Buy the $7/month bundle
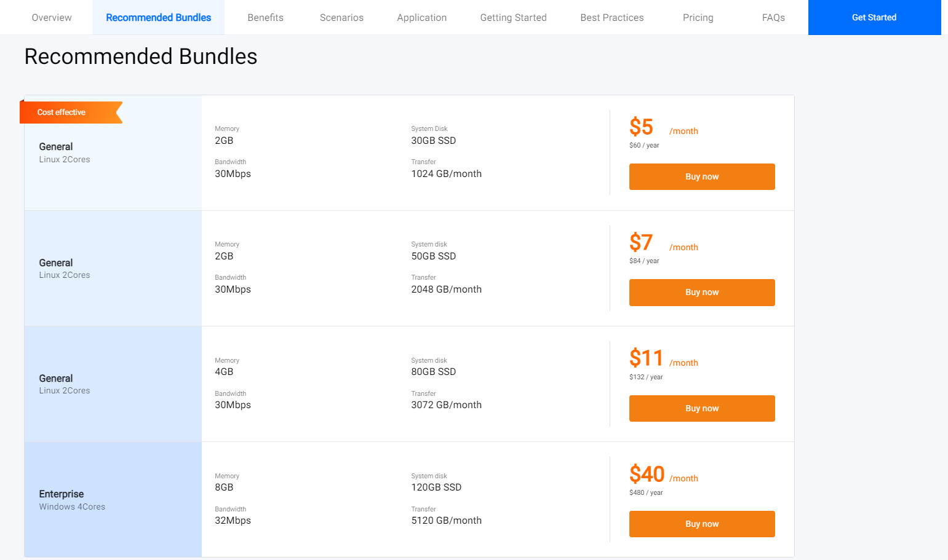 coord(701,293)
